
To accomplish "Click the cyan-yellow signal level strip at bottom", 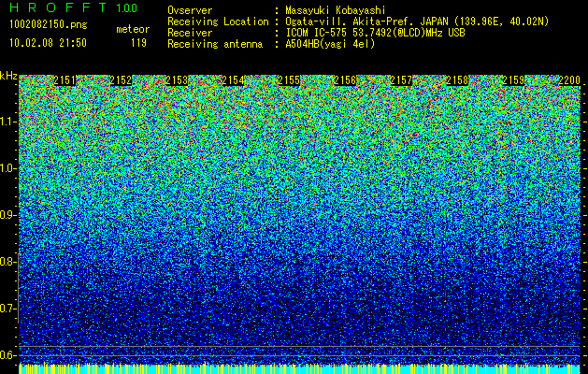I will click(300, 368).
